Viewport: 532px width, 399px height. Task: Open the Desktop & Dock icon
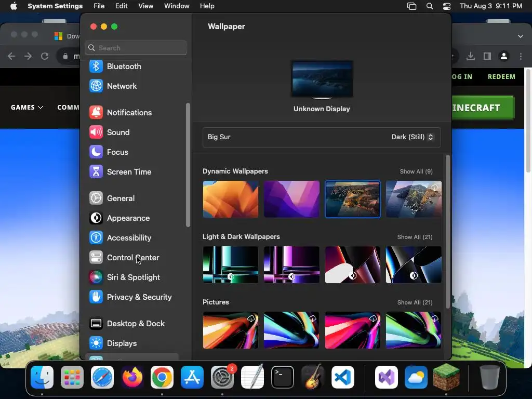click(96, 323)
